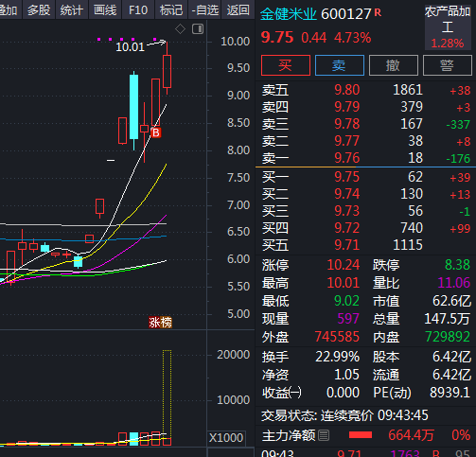
Task: Click the 卖五 volume 1861
Action: (x=408, y=90)
